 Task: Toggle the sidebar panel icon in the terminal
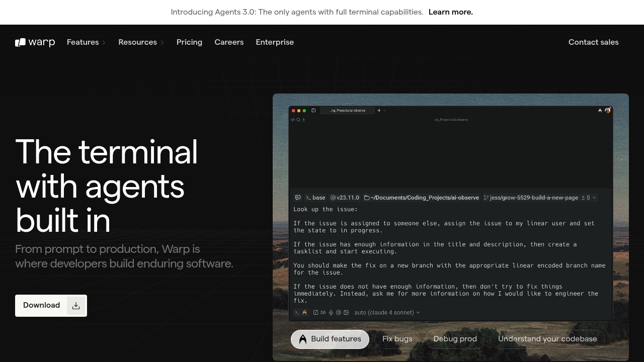click(x=313, y=111)
